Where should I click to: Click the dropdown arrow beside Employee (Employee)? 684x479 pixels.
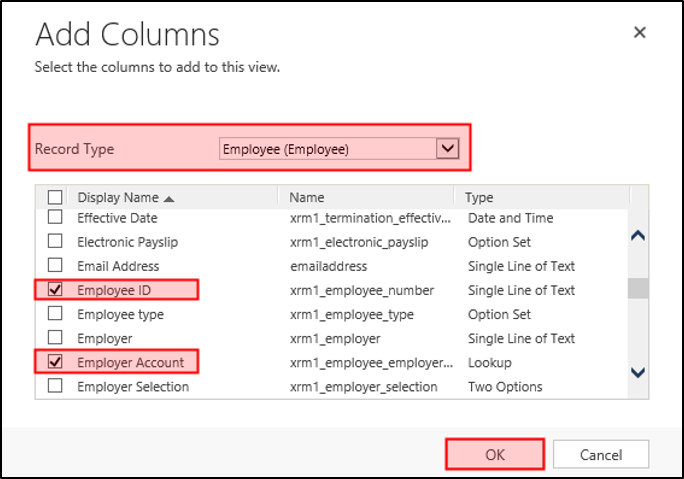447,149
